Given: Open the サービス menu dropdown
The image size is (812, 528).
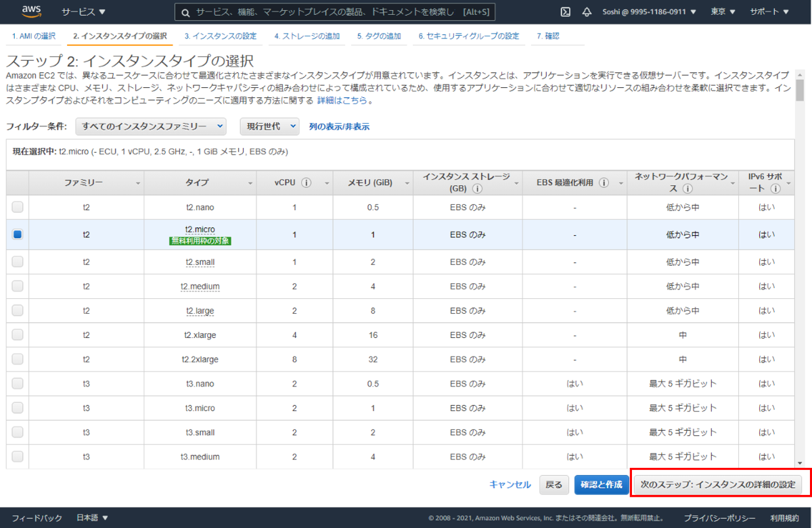Looking at the screenshot, I should [83, 11].
